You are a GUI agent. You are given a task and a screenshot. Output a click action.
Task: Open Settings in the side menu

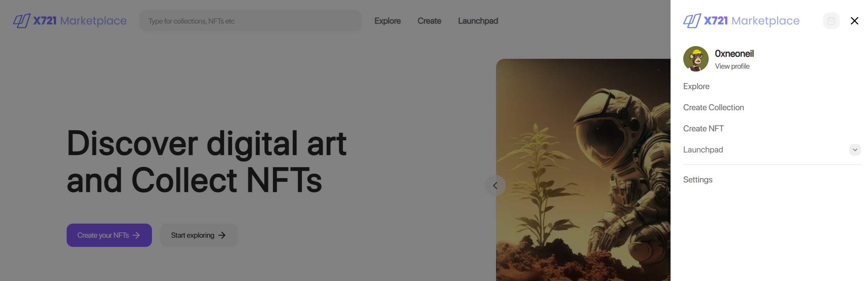click(x=698, y=180)
